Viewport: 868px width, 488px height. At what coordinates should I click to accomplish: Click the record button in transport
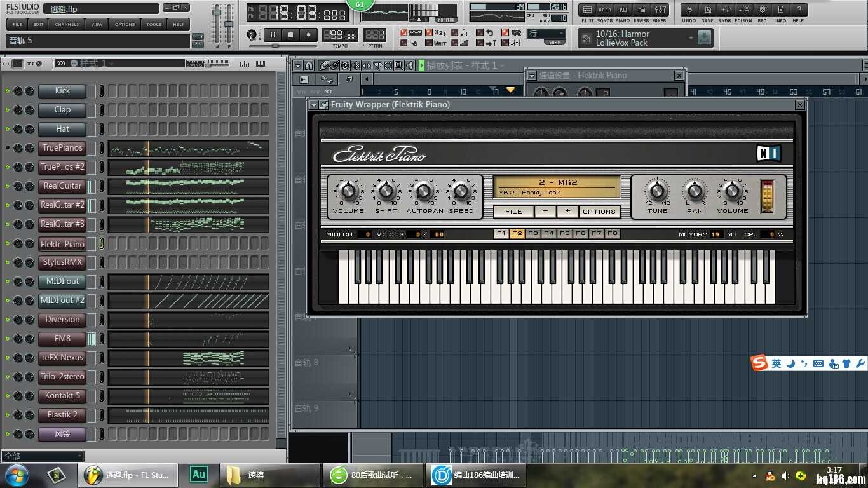pyautogui.click(x=308, y=35)
